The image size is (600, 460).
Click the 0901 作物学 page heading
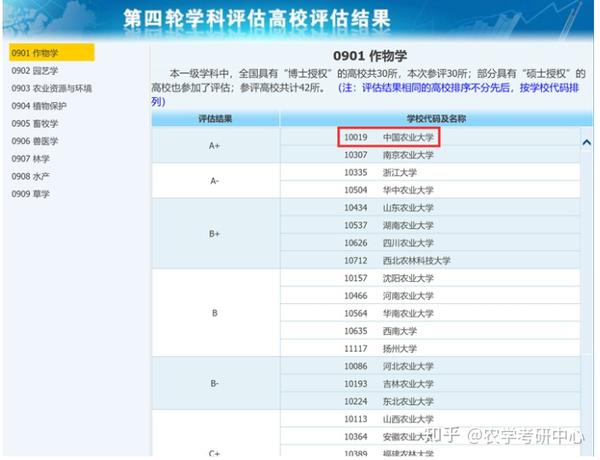point(370,56)
